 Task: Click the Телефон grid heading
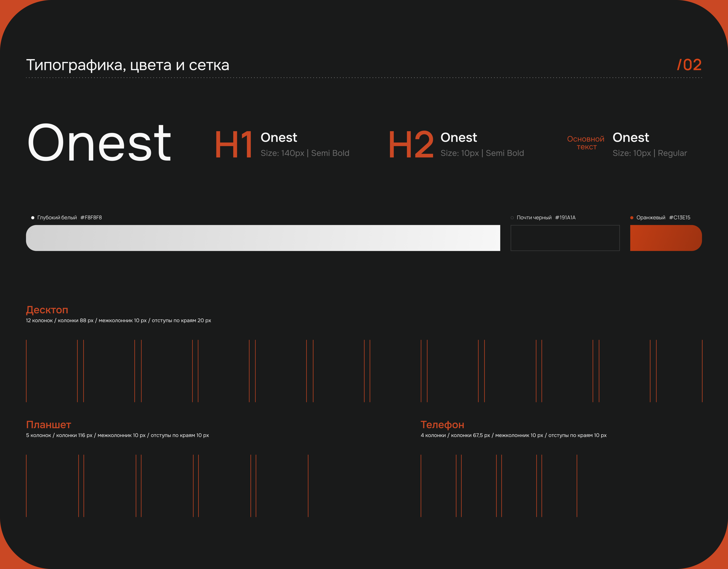pyautogui.click(x=442, y=424)
